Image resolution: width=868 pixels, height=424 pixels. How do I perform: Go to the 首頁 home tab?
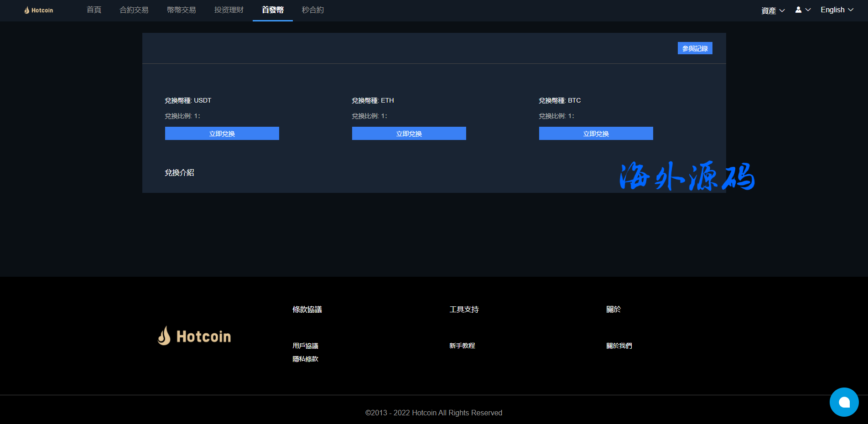coord(94,10)
